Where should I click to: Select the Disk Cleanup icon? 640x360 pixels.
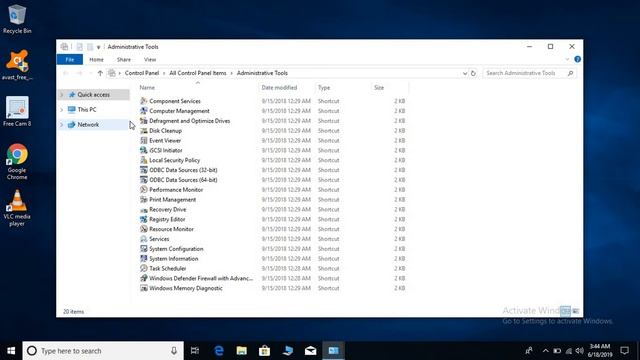click(x=144, y=131)
